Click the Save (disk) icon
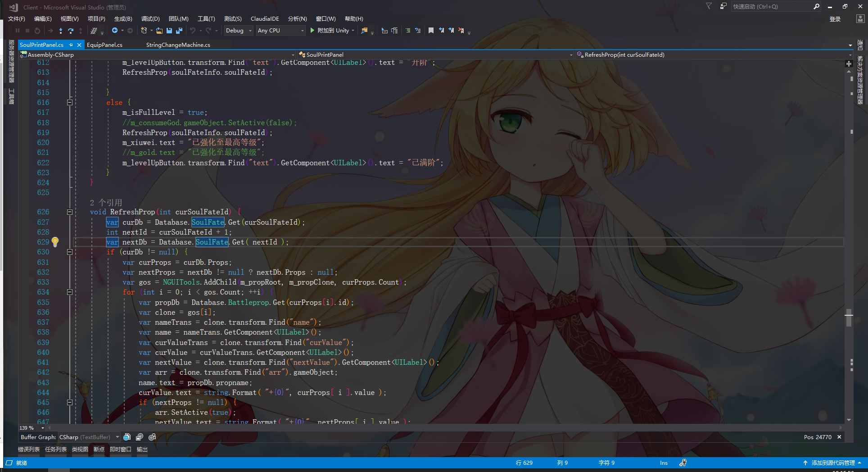 tap(170, 30)
